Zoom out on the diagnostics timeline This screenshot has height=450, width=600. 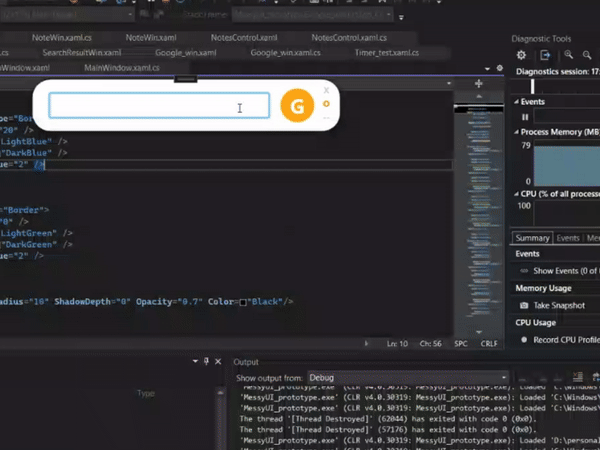pos(587,55)
